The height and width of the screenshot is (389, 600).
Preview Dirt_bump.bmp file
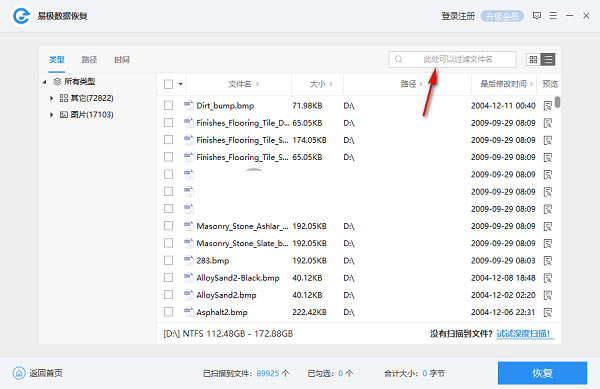pos(548,106)
